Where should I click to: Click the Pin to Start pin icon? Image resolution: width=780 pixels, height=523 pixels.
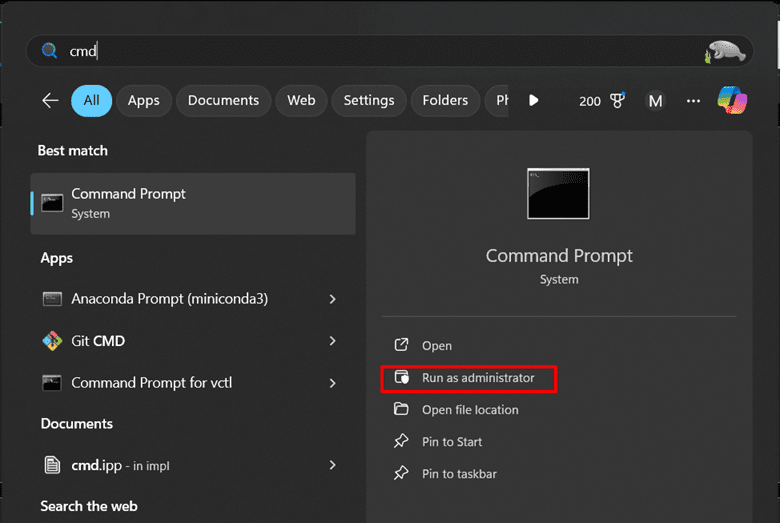coord(401,441)
